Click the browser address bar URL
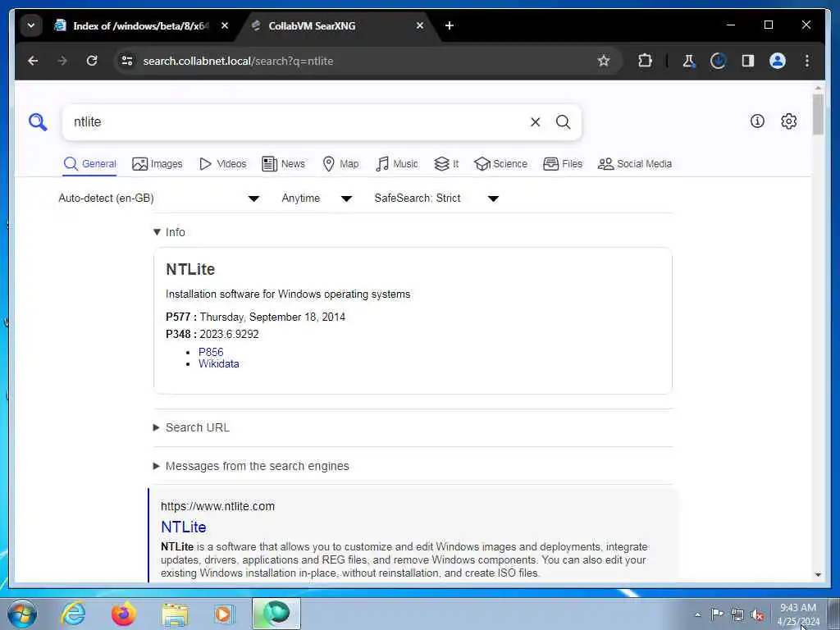Screen dimensions: 840x630 pyautogui.click(x=238, y=61)
